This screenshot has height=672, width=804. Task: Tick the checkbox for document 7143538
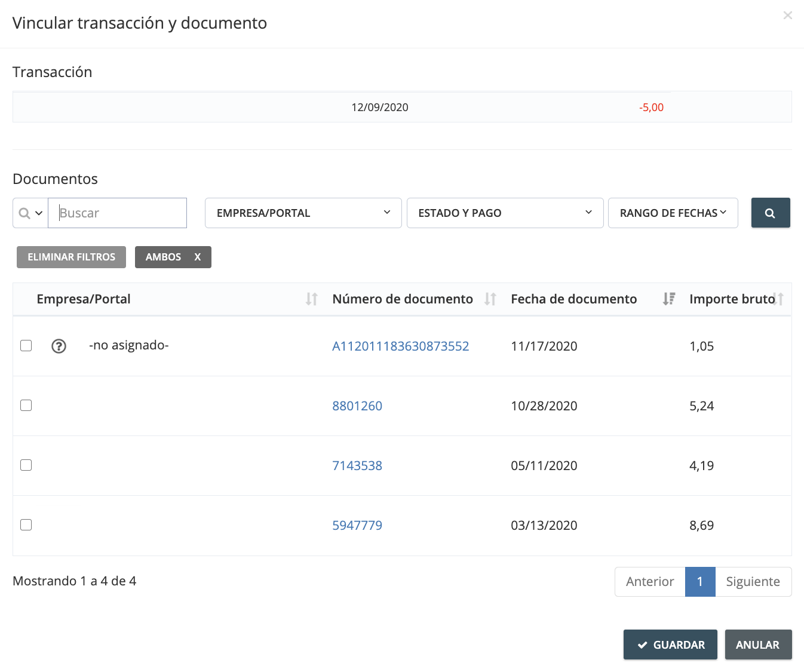(26, 465)
